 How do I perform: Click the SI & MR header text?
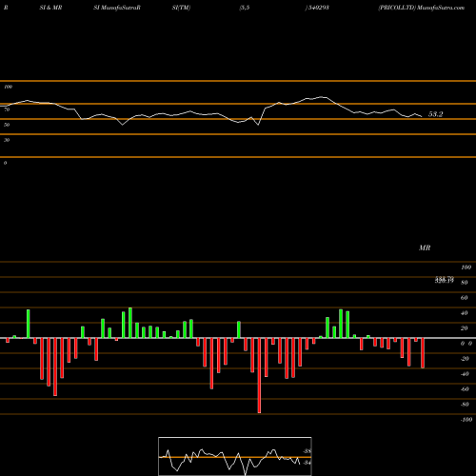[50, 8]
